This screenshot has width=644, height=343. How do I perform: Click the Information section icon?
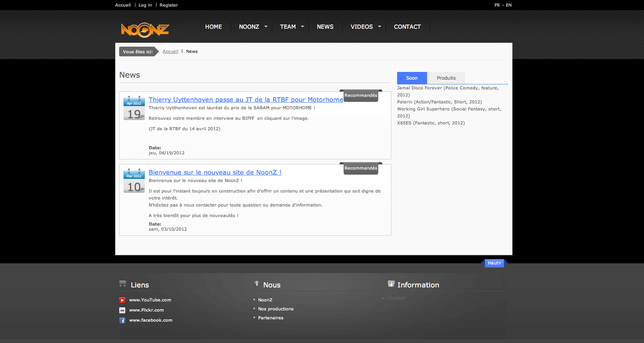pyautogui.click(x=391, y=284)
